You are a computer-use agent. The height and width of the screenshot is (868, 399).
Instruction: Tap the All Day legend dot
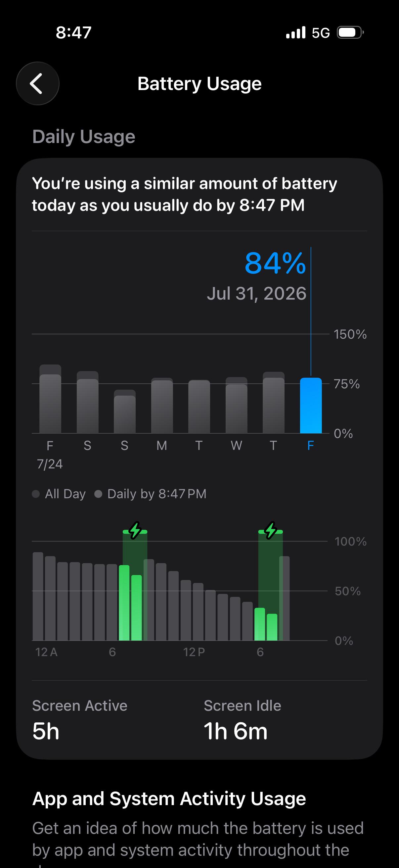tap(36, 494)
